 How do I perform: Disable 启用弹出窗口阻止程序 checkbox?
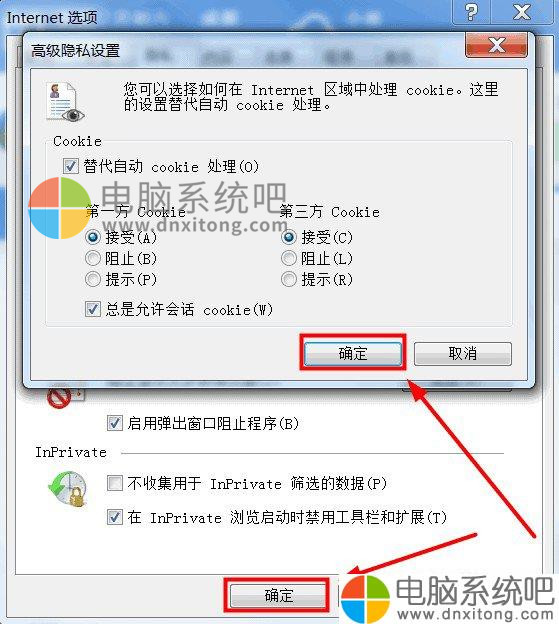click(115, 423)
